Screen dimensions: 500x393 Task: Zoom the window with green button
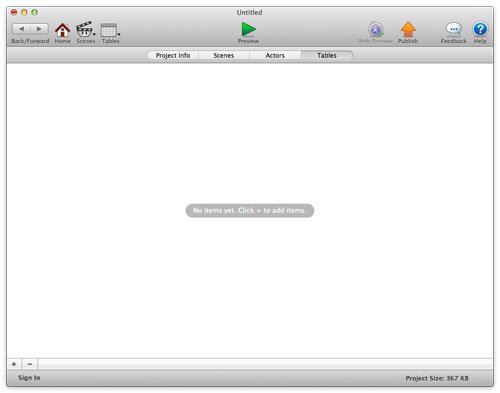pyautogui.click(x=35, y=12)
